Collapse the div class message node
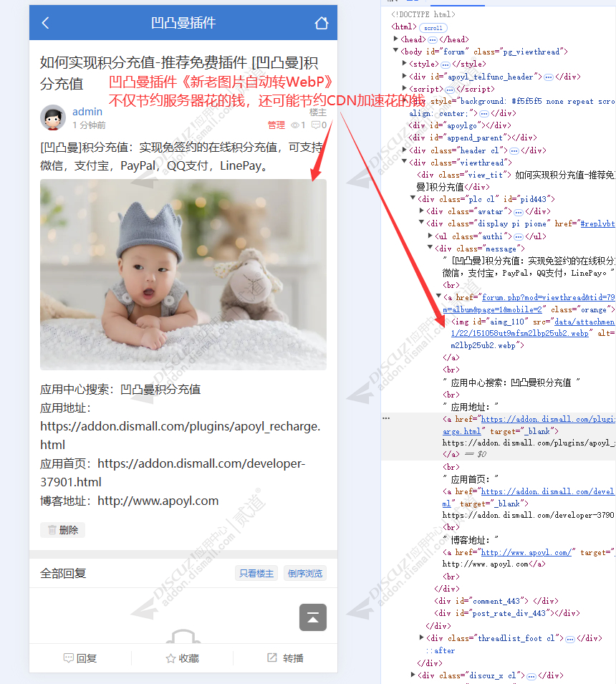This screenshot has width=616, height=684. [x=430, y=249]
